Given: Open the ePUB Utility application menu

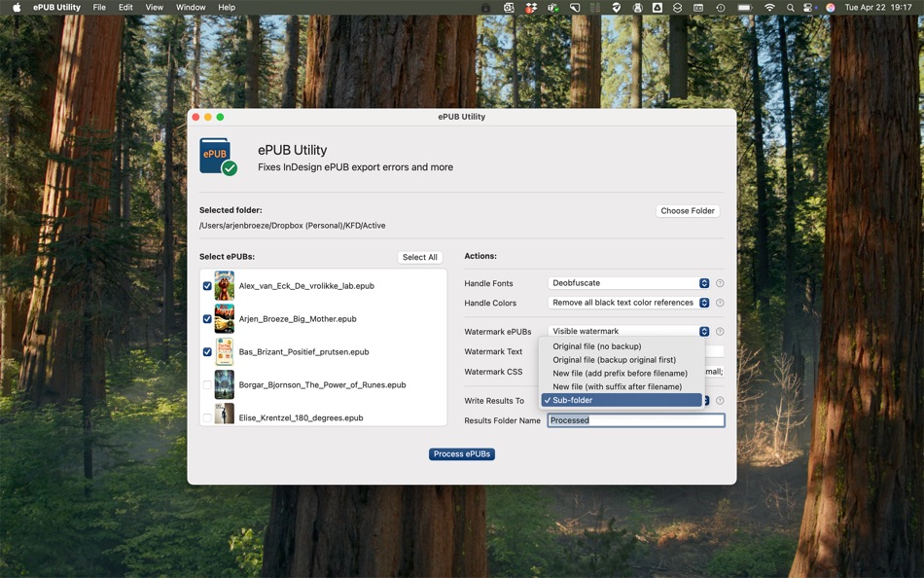Looking at the screenshot, I should pos(56,7).
